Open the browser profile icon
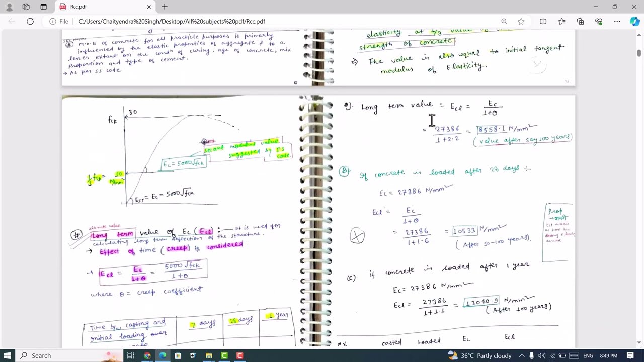Viewport: 644px width, 362px height. [9, 7]
